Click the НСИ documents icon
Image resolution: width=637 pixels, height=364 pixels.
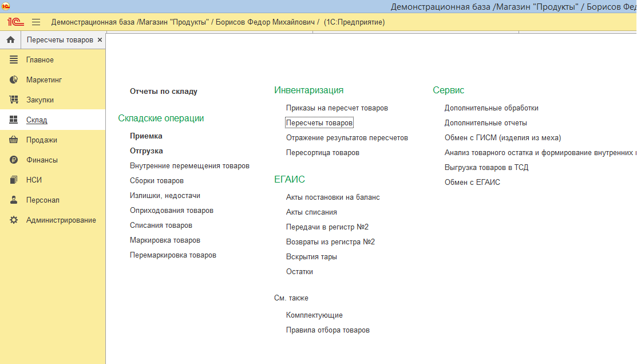pos(14,180)
